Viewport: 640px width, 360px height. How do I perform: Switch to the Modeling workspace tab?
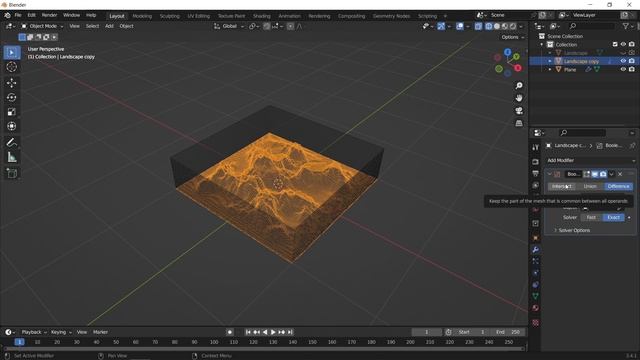(x=142, y=16)
